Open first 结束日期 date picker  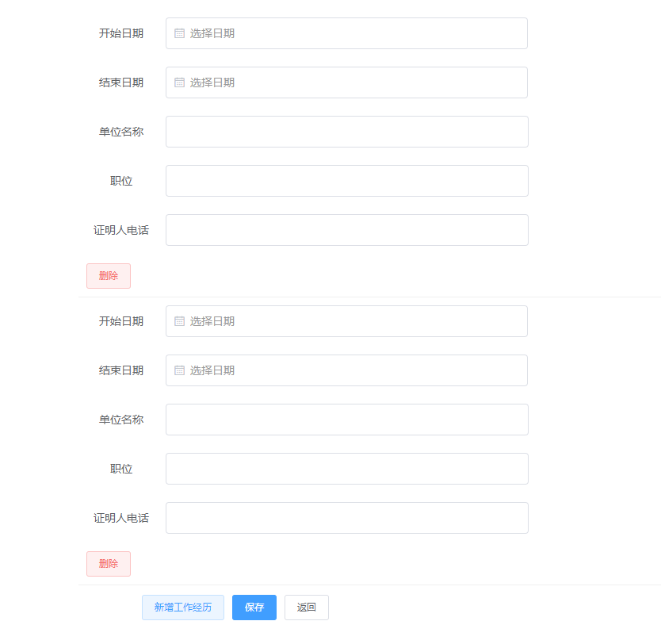(346, 82)
